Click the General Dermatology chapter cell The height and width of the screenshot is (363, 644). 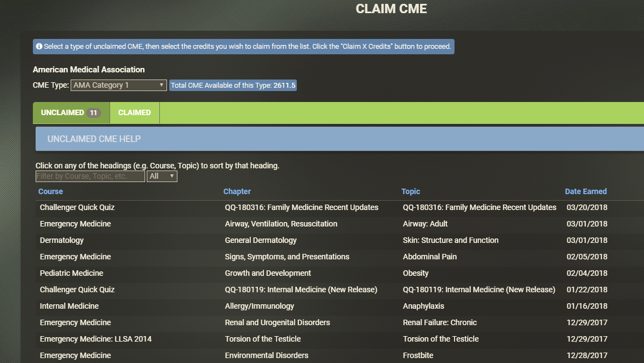pyautogui.click(x=261, y=241)
